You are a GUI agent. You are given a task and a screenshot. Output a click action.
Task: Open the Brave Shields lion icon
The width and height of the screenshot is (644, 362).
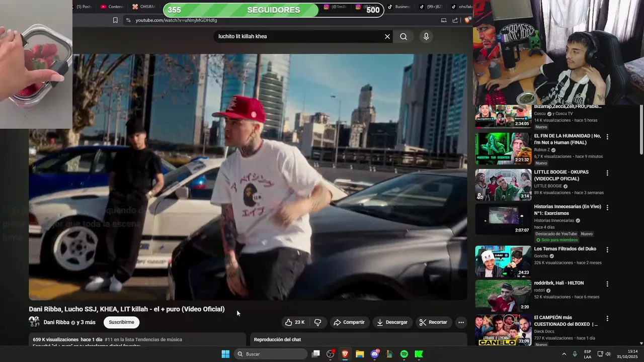click(x=467, y=20)
